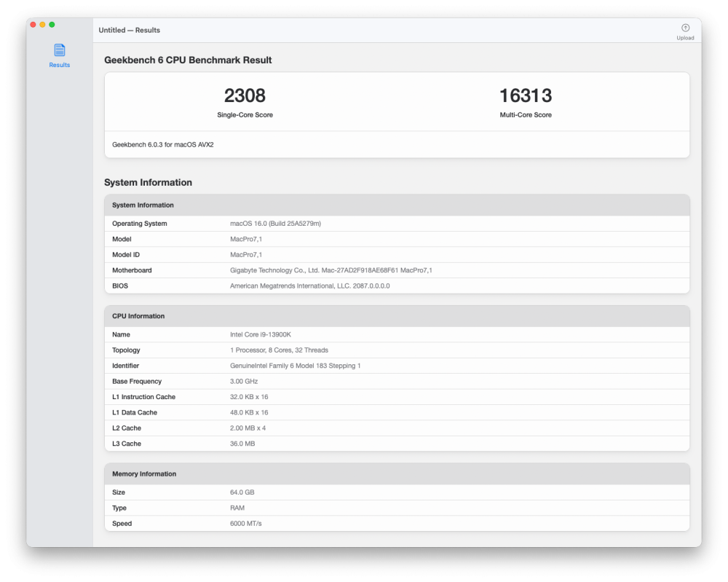Click the 'CPU Information' table header

tap(397, 316)
